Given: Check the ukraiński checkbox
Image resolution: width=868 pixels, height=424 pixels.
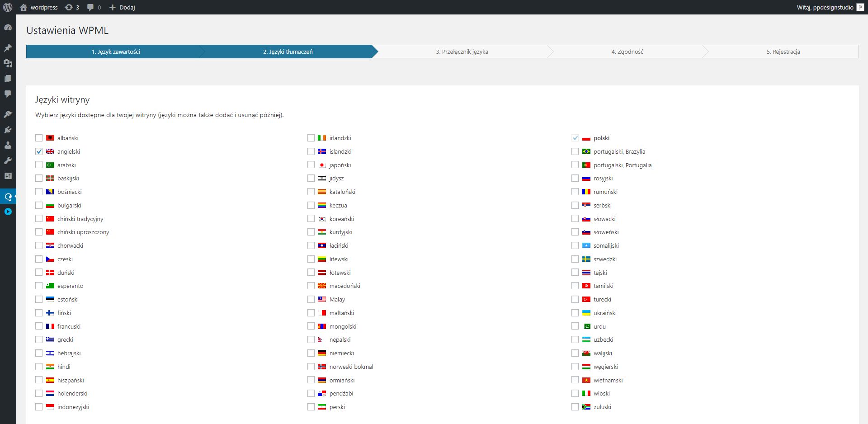Looking at the screenshot, I should tap(575, 313).
